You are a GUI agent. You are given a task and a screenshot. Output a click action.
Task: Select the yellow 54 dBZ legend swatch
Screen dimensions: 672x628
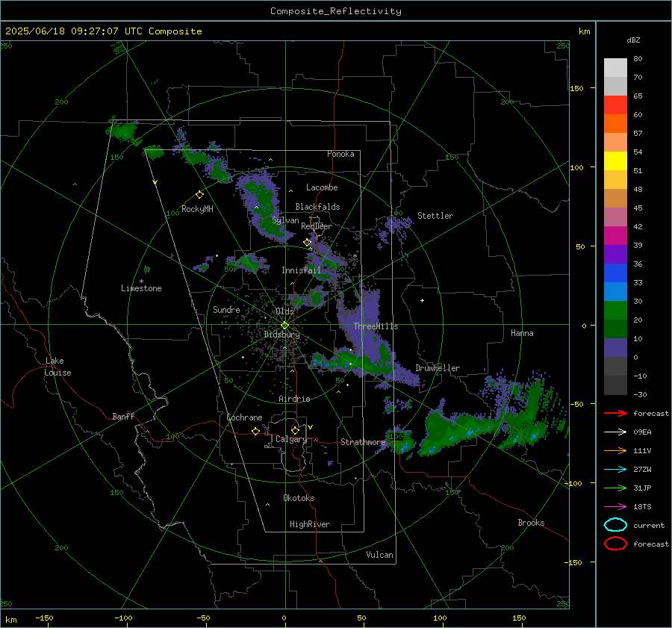(615, 161)
